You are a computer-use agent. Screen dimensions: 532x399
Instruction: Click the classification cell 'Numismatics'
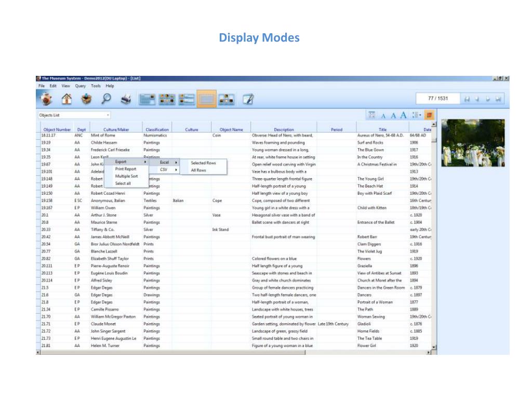[x=155, y=136]
